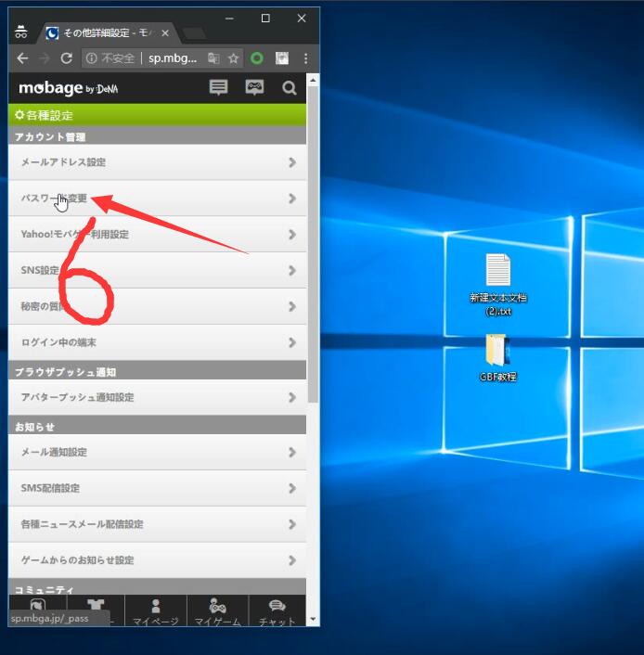
Task: Open メールアドレス設定 row
Action: point(157,162)
